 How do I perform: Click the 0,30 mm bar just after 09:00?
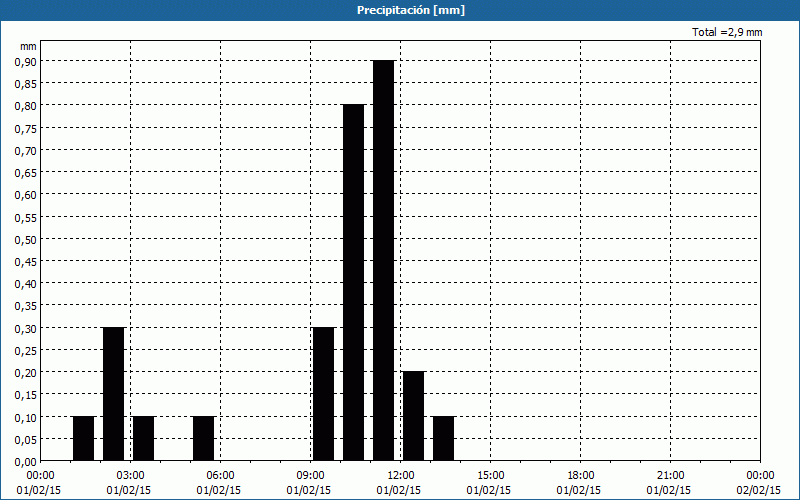(323, 394)
